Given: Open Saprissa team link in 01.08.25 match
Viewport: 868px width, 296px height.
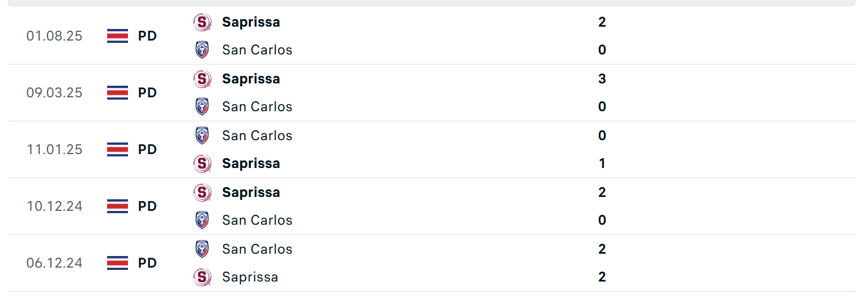Looking at the screenshot, I should [251, 22].
